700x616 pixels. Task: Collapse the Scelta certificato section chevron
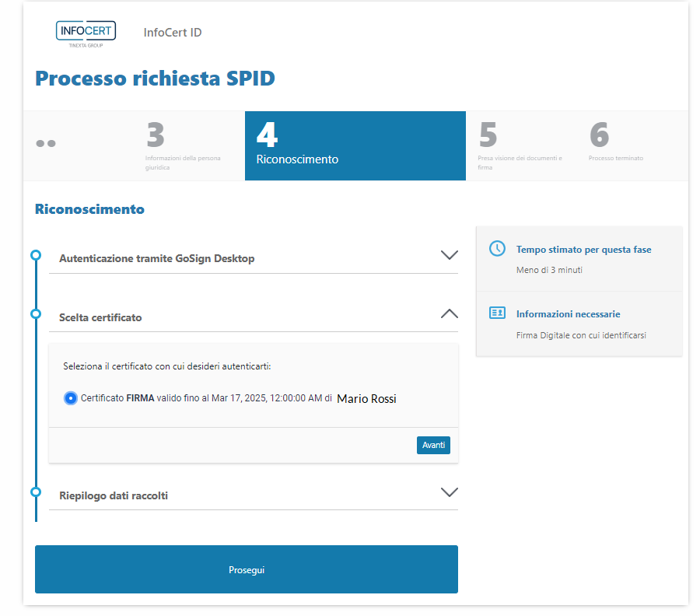(x=449, y=313)
